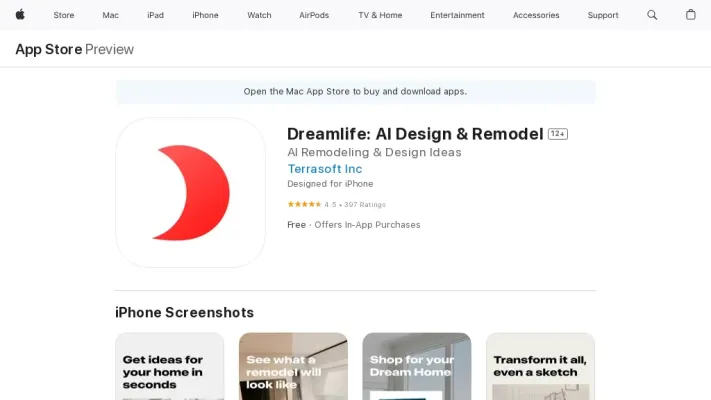The image size is (711, 400).
Task: View 'Transform it all, even a sketch' screenshot
Action: (540, 366)
